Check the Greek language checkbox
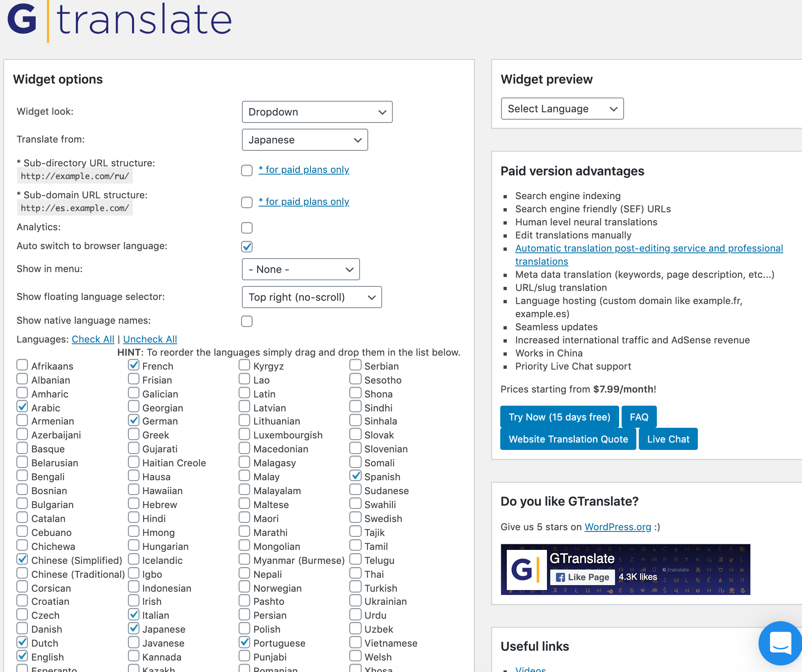The image size is (802, 672). click(134, 434)
